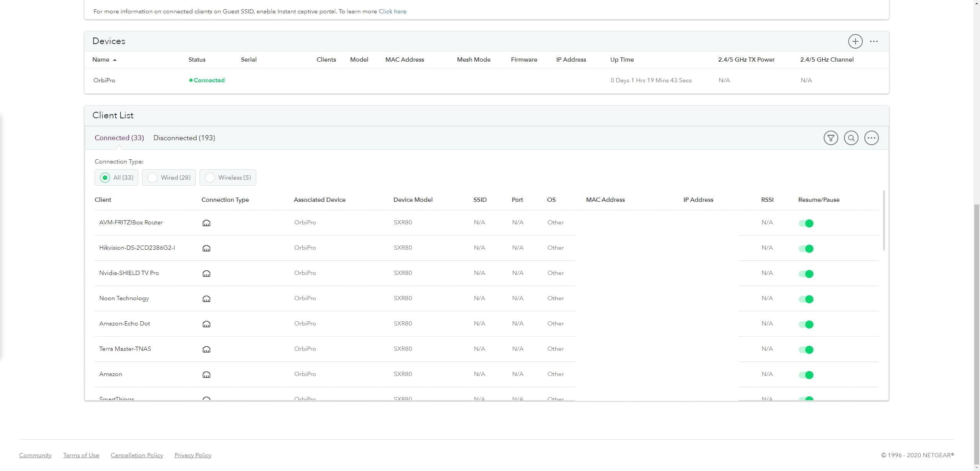The height and width of the screenshot is (471, 980).
Task: Click the wired icon for AVM-FRITZ!Box Router
Action: 206,223
